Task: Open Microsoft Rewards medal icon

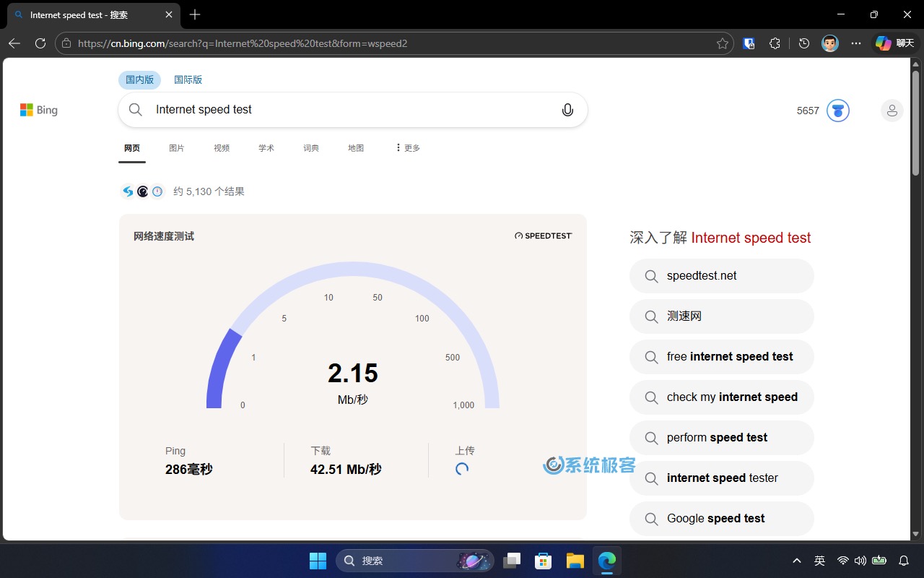Action: [x=837, y=111]
